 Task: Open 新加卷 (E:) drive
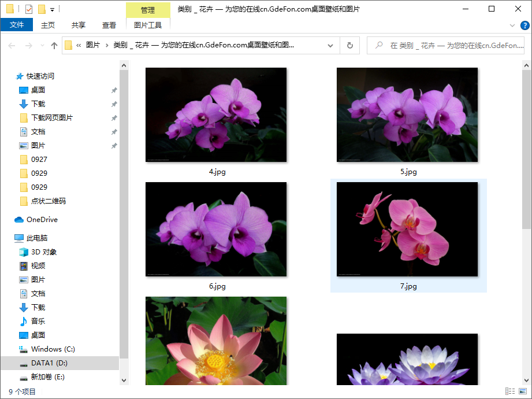click(x=47, y=377)
